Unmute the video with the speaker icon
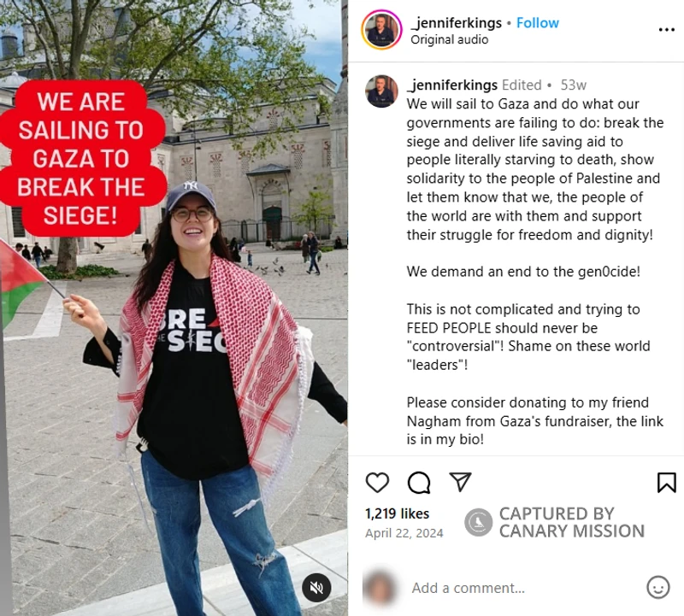This screenshot has height=616, width=684. pos(316,588)
